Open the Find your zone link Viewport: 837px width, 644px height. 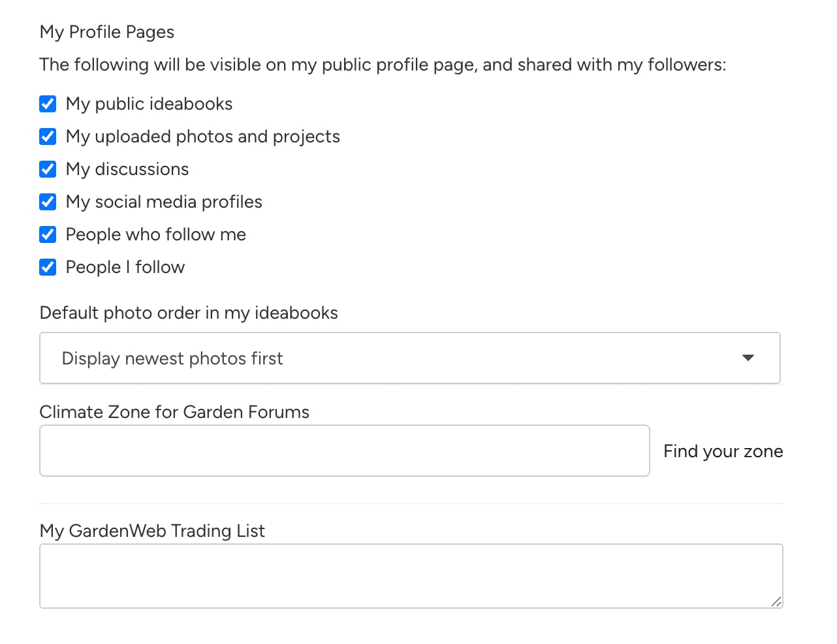point(723,451)
